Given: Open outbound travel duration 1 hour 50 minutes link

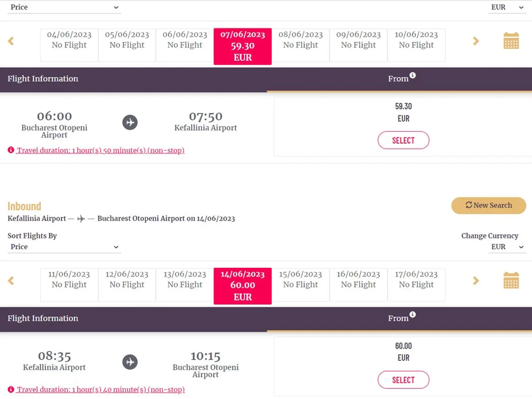Looking at the screenshot, I should (x=101, y=150).
